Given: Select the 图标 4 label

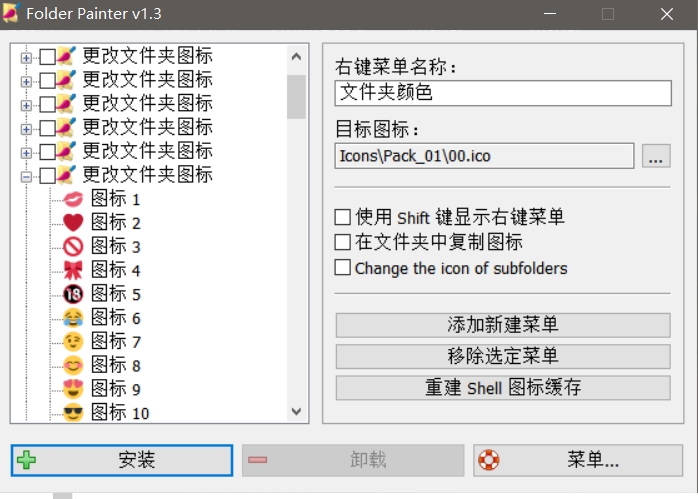Looking at the screenshot, I should tap(116, 270).
